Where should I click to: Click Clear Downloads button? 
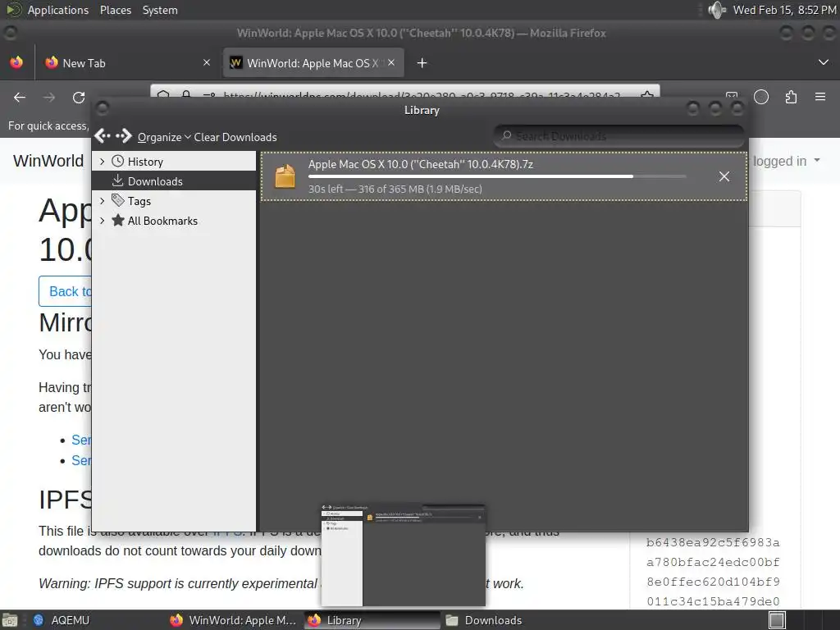(235, 137)
